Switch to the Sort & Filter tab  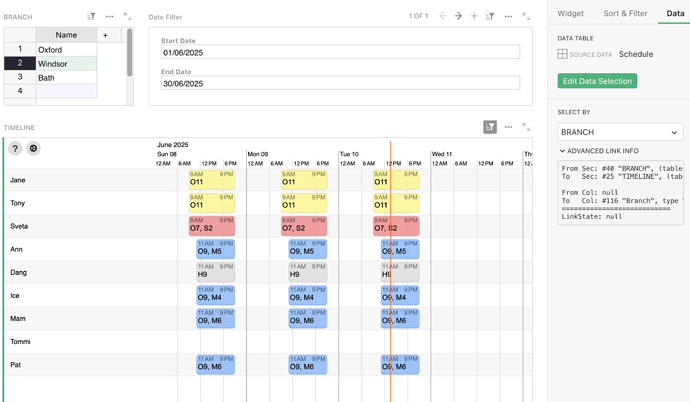[625, 14]
